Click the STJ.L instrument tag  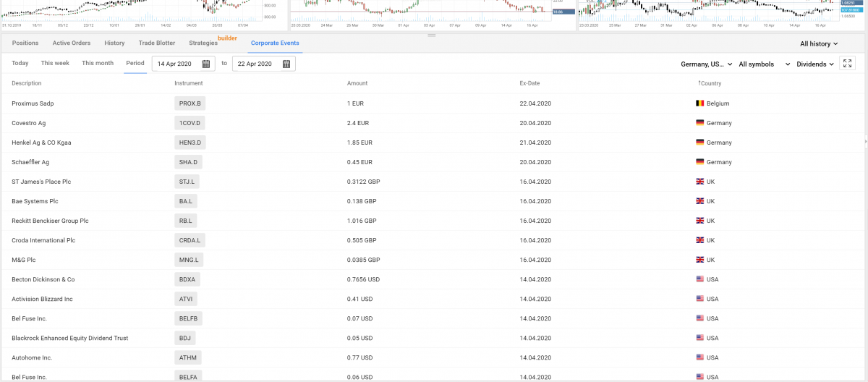pyautogui.click(x=188, y=182)
